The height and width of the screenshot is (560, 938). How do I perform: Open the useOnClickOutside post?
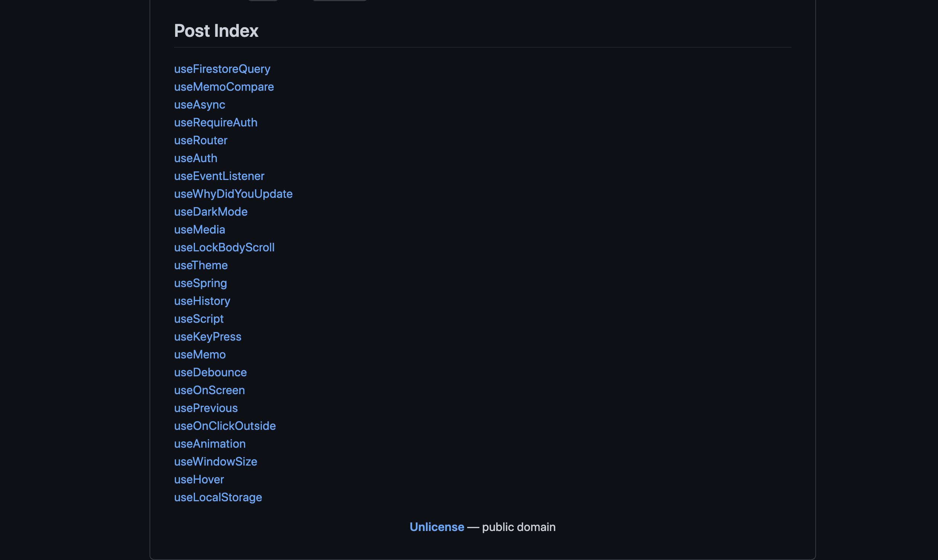click(225, 426)
